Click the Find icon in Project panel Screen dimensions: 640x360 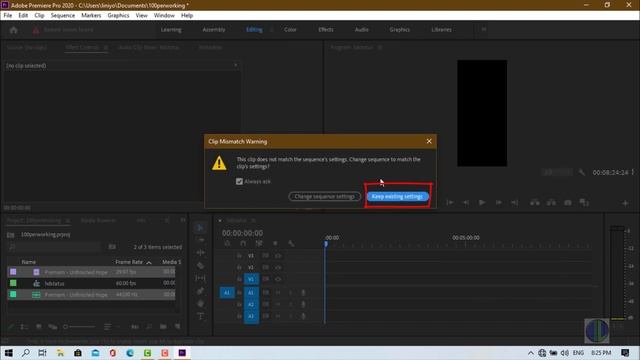(x=149, y=327)
